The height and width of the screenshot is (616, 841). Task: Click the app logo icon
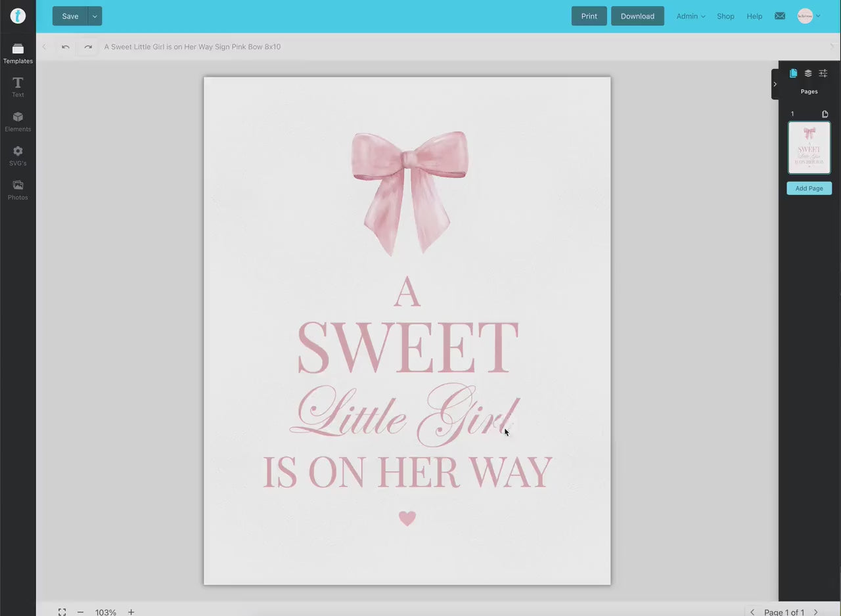pyautogui.click(x=18, y=16)
